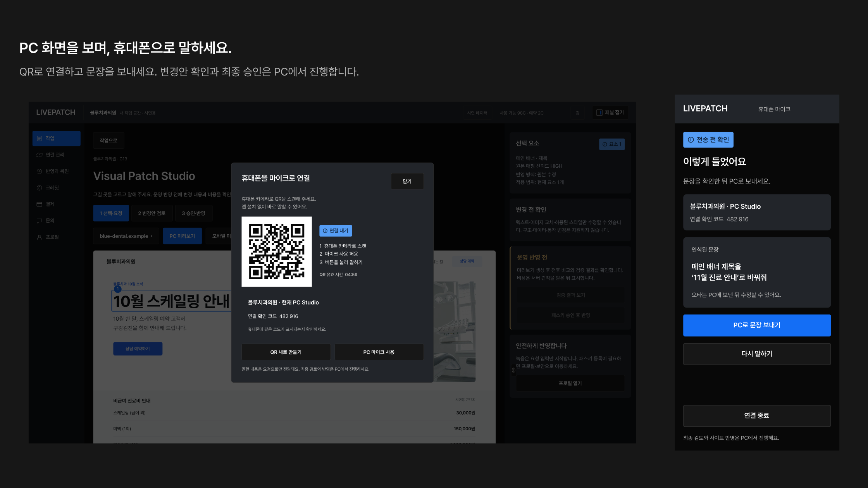Click the QR code image
Screen dimensions: 868x488
277,252
